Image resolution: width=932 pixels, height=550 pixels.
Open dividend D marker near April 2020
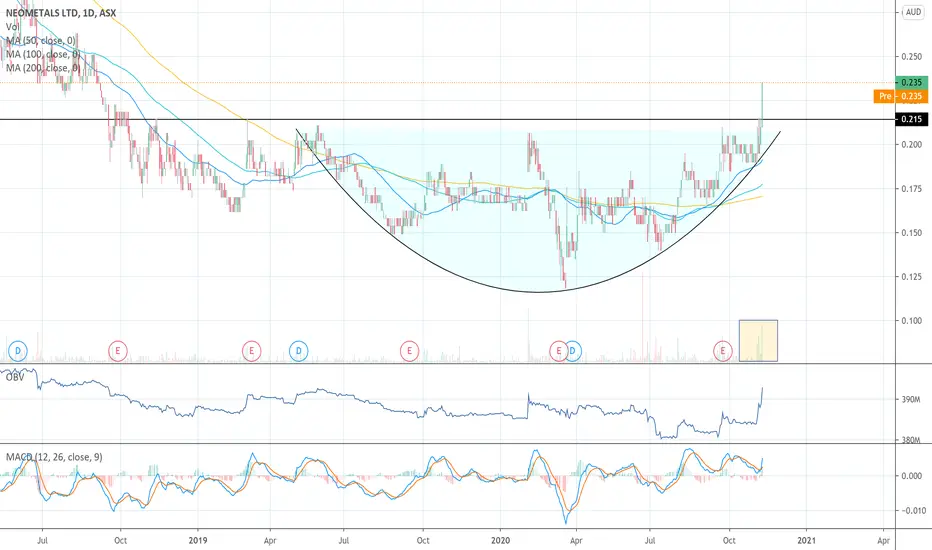coord(573,351)
